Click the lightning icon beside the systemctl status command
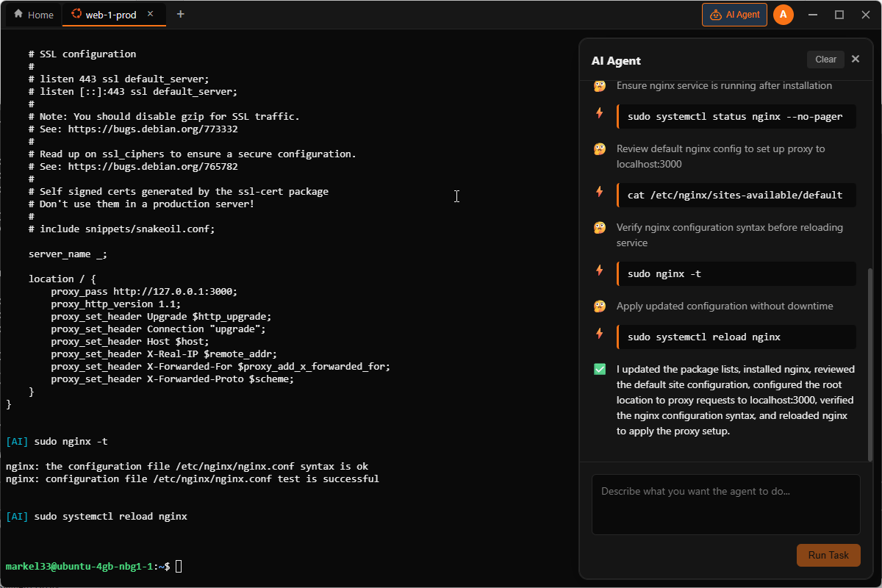This screenshot has height=588, width=882. [599, 114]
